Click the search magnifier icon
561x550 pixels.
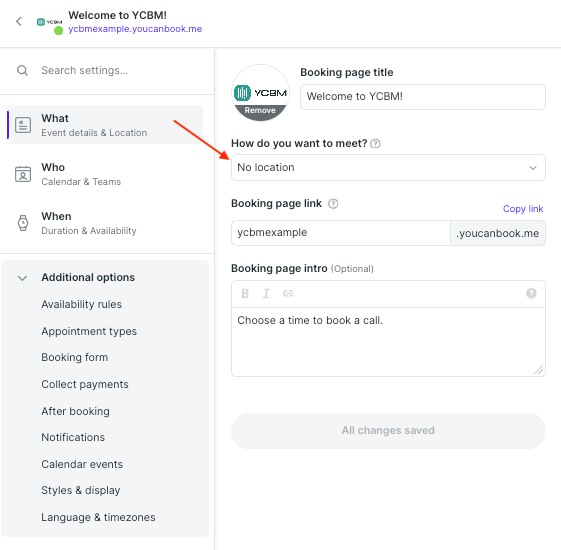22,70
